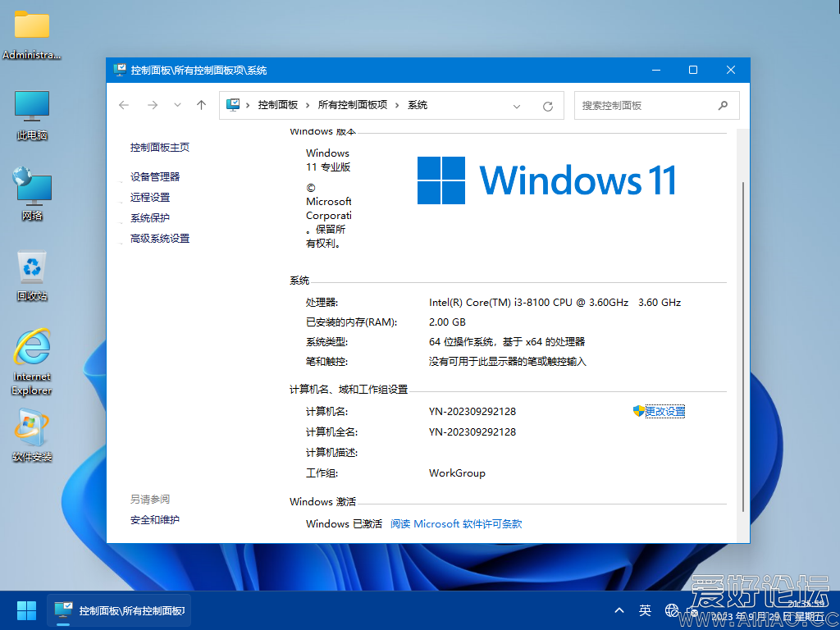Screen dimensions: 840x630
Task: Open navigation history via the small chevron
Action: point(177,105)
